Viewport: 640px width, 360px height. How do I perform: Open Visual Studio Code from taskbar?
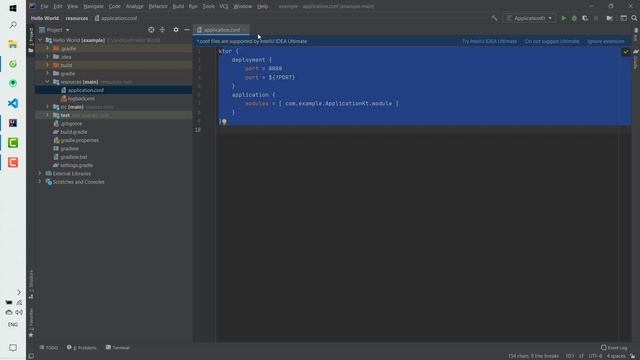[13, 103]
